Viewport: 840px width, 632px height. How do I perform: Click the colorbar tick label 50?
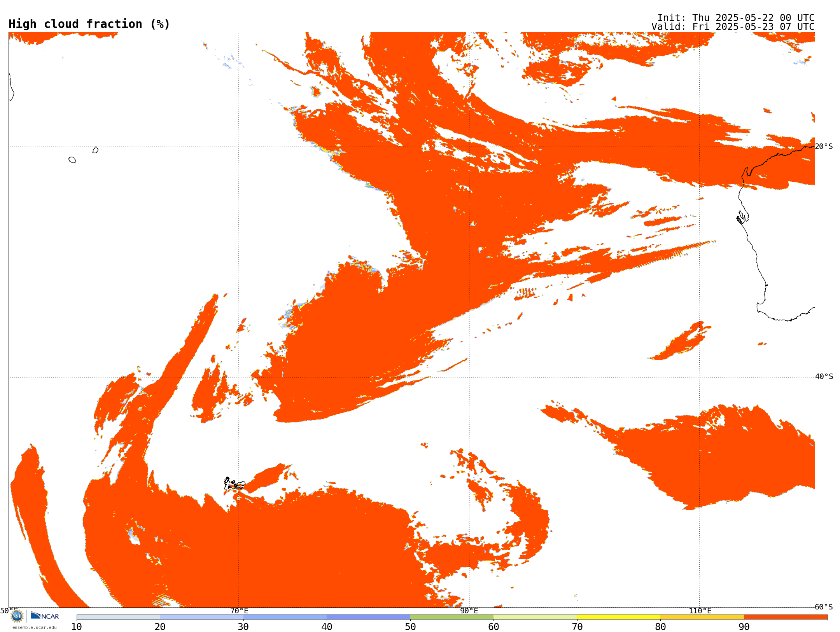(410, 627)
